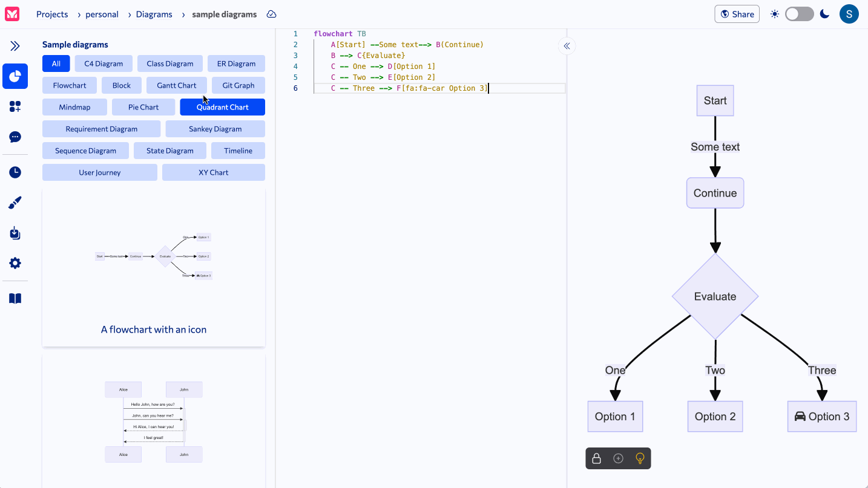This screenshot has height=488, width=868.
Task: Open the settings gear icon
Action: click(x=15, y=263)
